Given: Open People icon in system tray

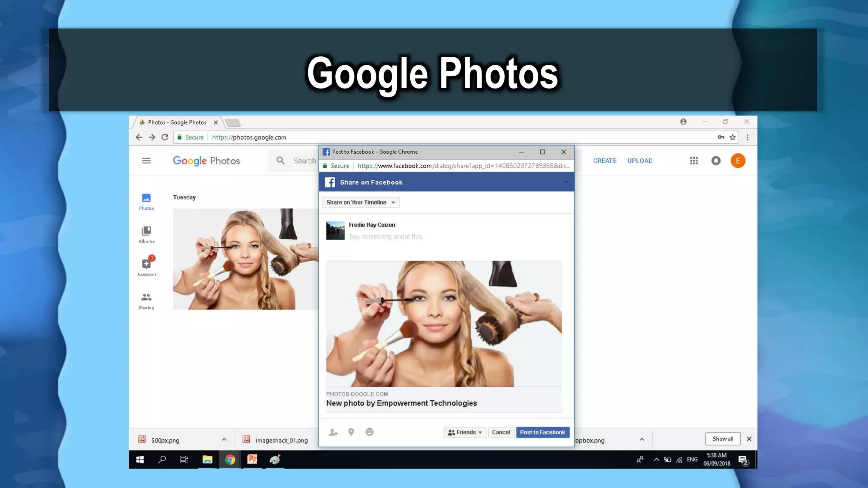Looking at the screenshot, I should pyautogui.click(x=640, y=460).
